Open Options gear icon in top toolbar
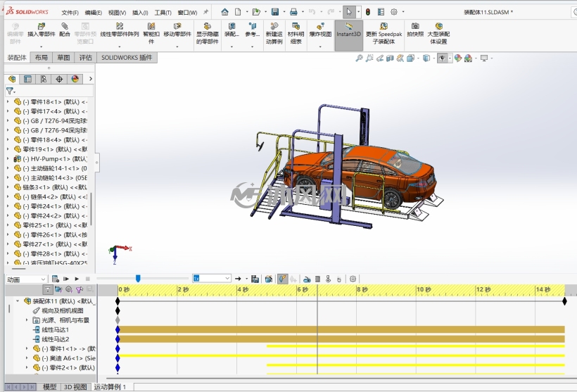 point(394,12)
